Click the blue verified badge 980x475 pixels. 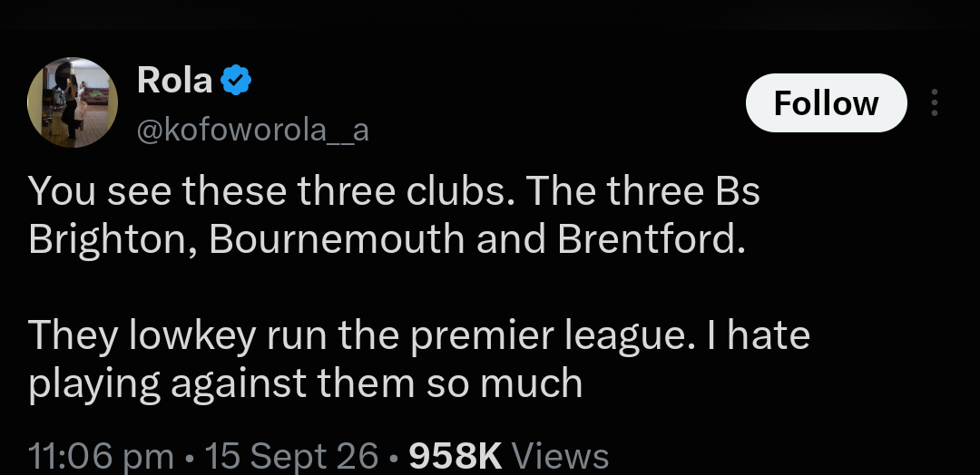tap(236, 80)
